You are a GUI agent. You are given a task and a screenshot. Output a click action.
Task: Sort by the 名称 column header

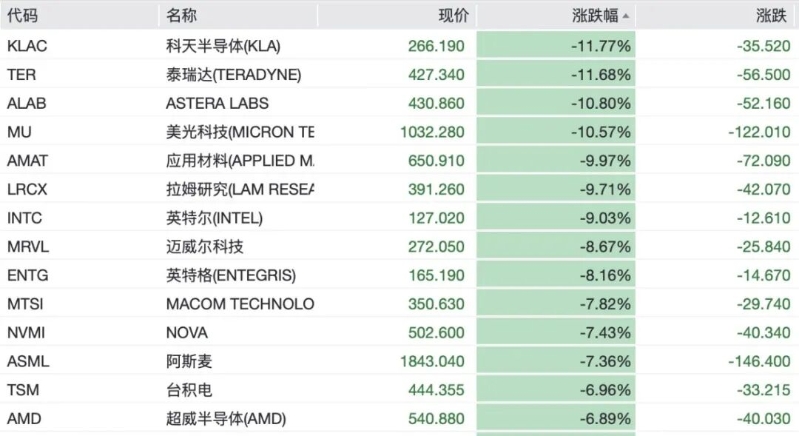[x=181, y=15]
